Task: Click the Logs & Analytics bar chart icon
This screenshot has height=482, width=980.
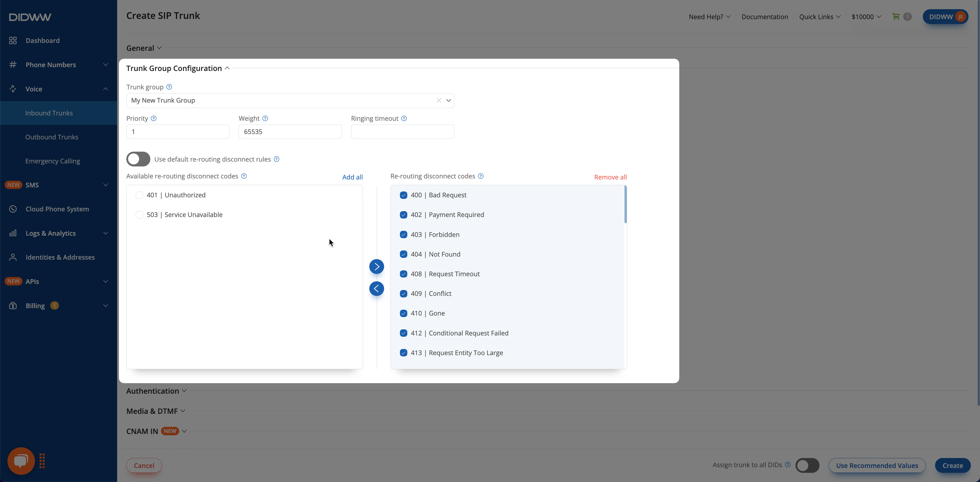Action: tap(13, 233)
